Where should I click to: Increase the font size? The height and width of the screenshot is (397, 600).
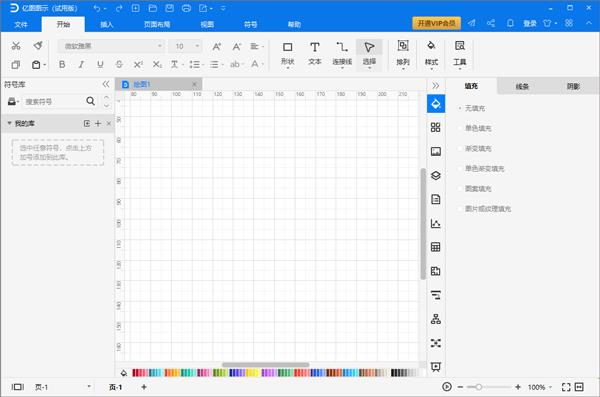(x=217, y=47)
